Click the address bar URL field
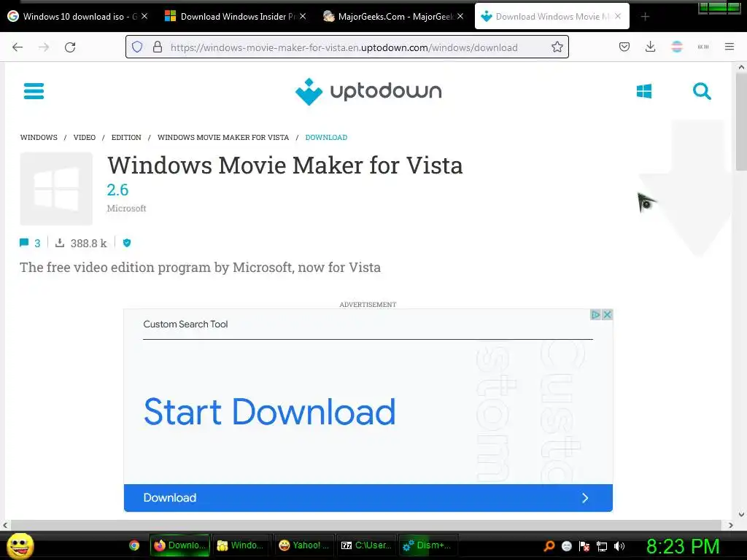747x560 pixels. [x=347, y=47]
